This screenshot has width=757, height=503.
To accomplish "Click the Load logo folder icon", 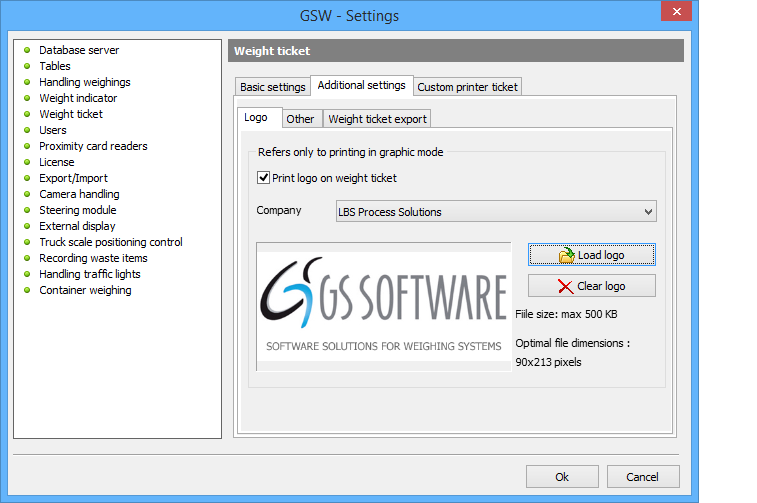I will click(567, 256).
